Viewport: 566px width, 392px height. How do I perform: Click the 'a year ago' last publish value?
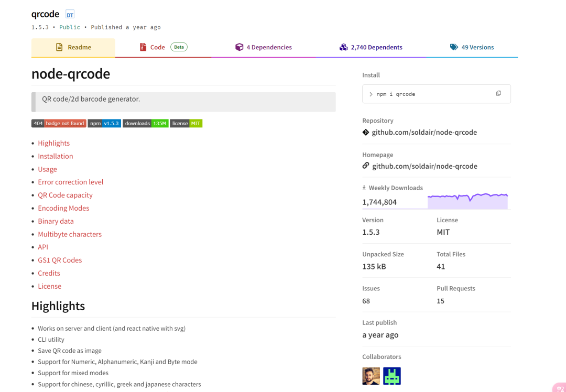point(380,335)
